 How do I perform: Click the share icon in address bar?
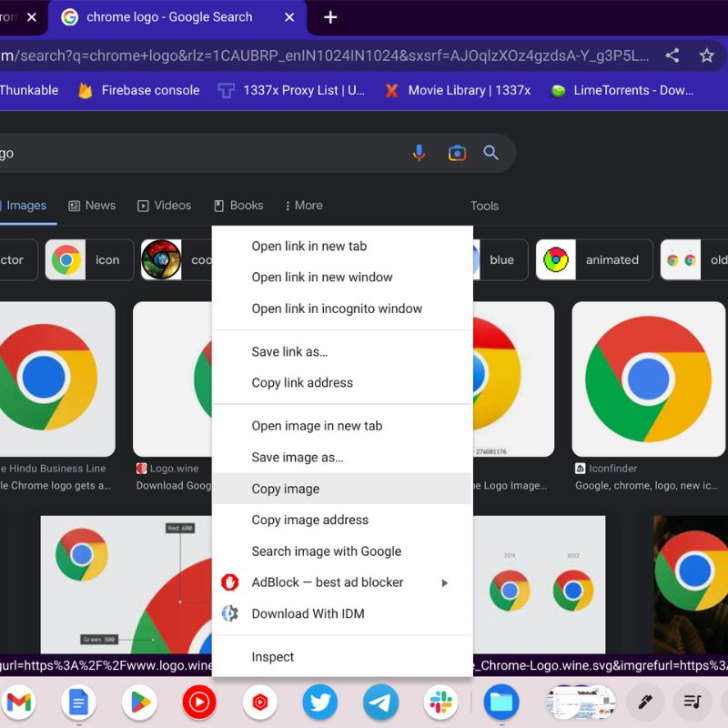pos(672,56)
